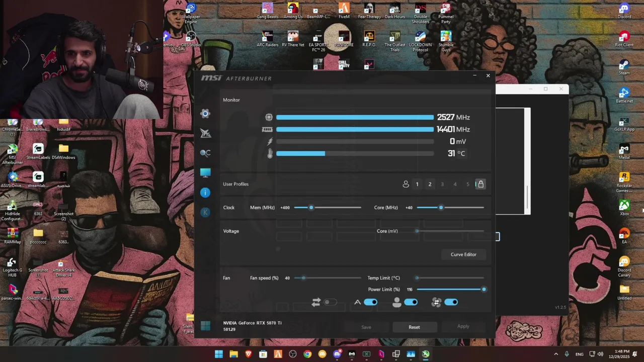Toggle the link/sync arrows switch

tap(330, 302)
